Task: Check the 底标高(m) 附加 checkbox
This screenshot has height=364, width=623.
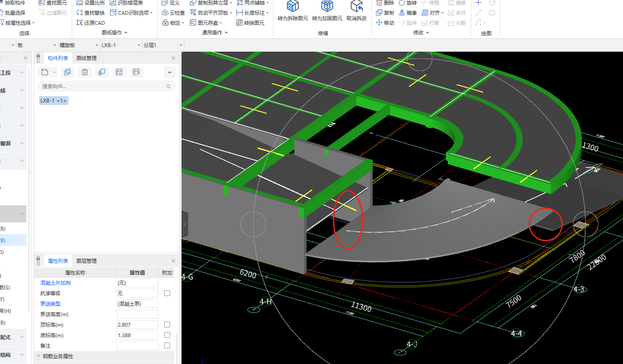Action: (167, 335)
